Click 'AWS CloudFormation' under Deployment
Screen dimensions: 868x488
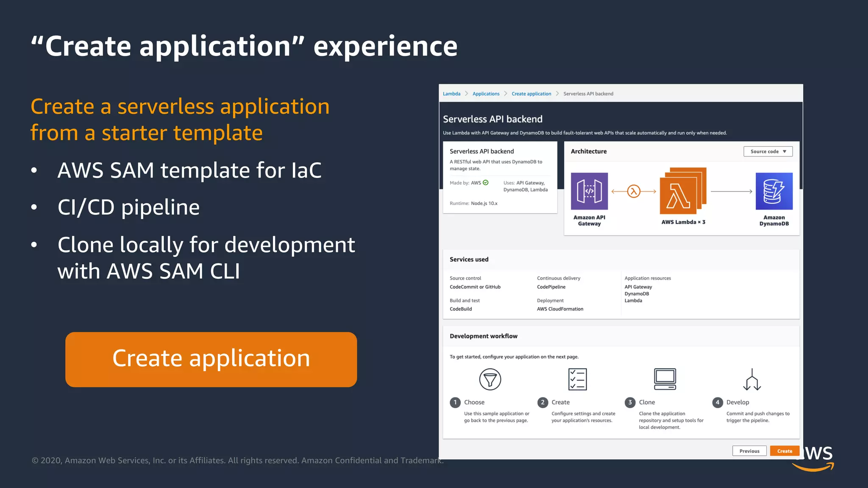(560, 309)
